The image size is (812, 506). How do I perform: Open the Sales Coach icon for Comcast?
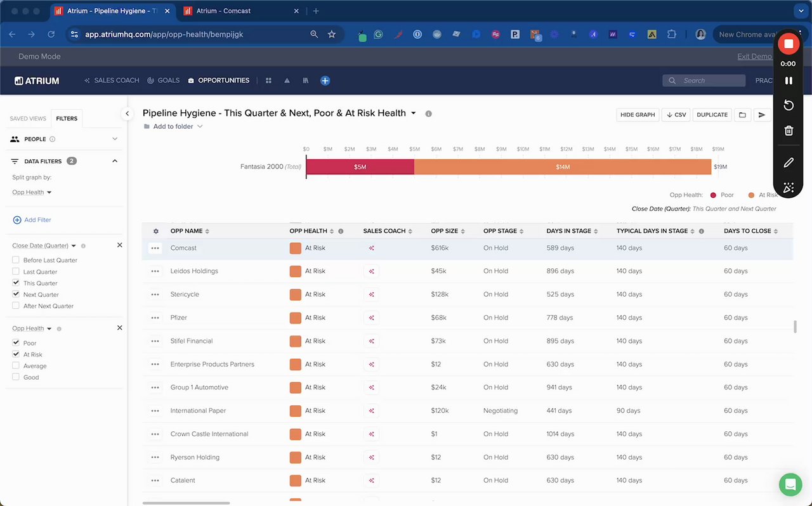point(371,248)
